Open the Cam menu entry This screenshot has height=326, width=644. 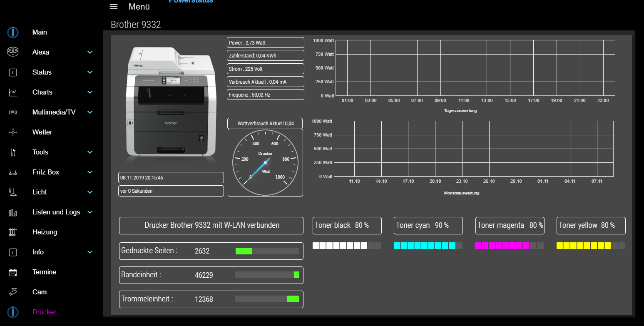pos(40,292)
